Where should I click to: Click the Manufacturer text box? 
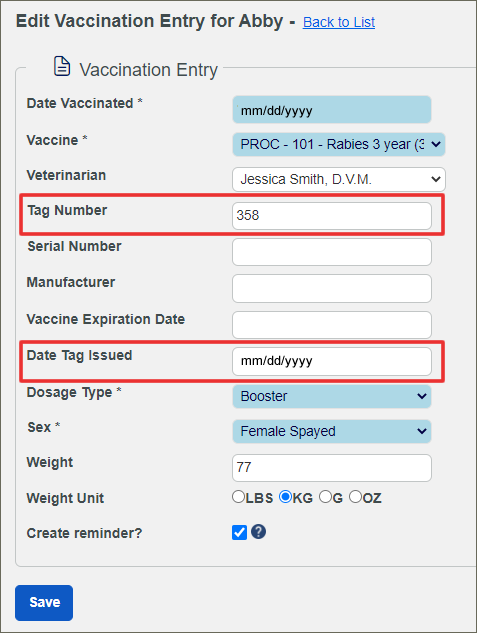click(332, 288)
